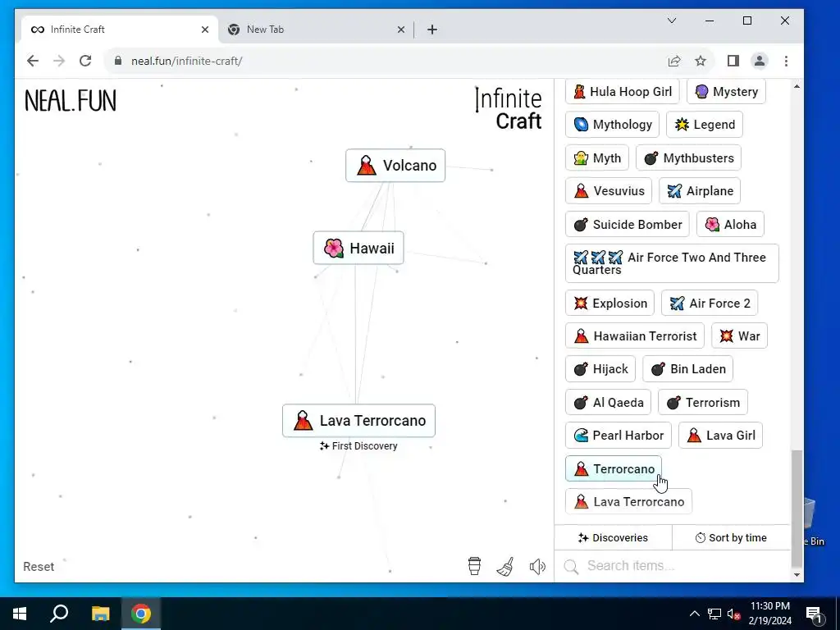The width and height of the screenshot is (840, 630).
Task: Click the NEAL.FUN logo
Action: pyautogui.click(x=71, y=101)
